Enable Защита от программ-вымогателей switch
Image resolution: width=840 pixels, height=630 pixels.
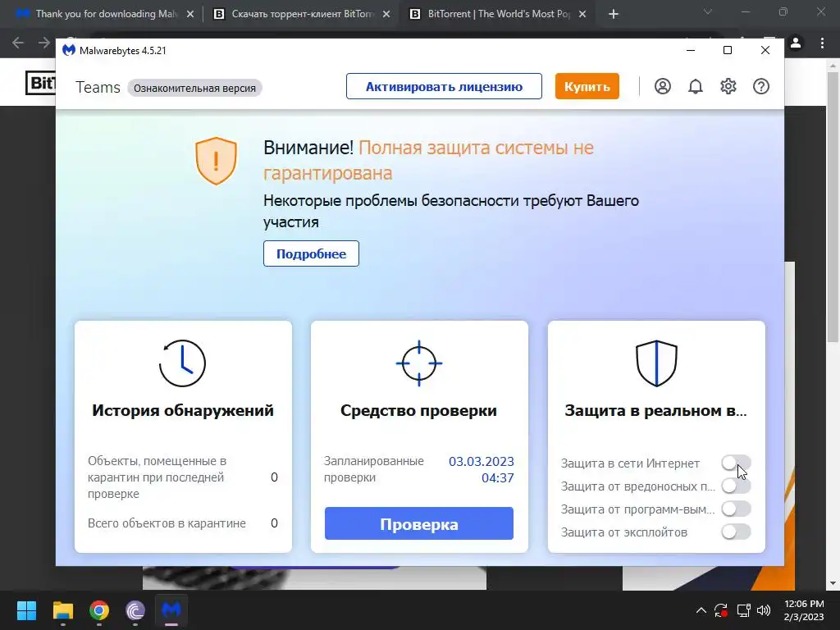click(x=736, y=509)
